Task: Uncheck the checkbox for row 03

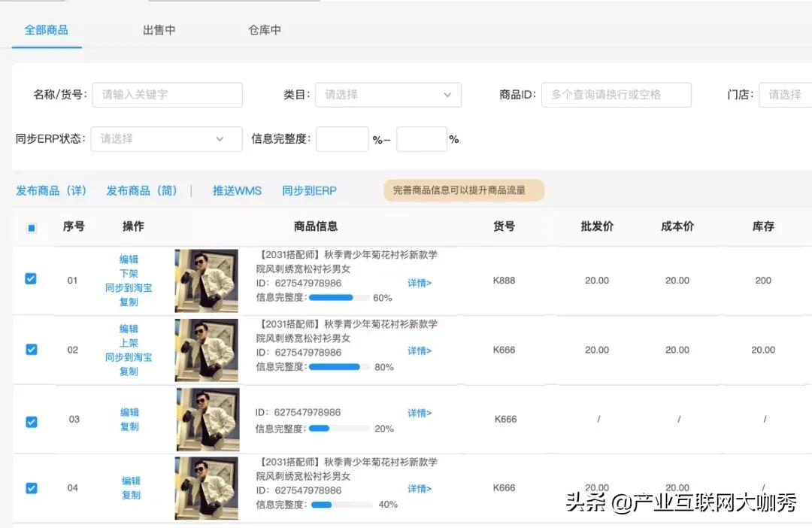Action: pyautogui.click(x=31, y=422)
